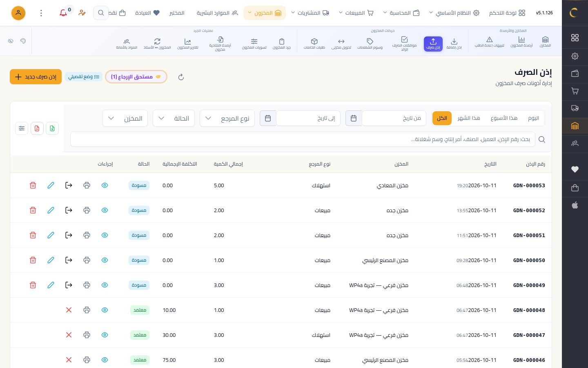Open أرصدة المخزون stock balances

(521, 42)
